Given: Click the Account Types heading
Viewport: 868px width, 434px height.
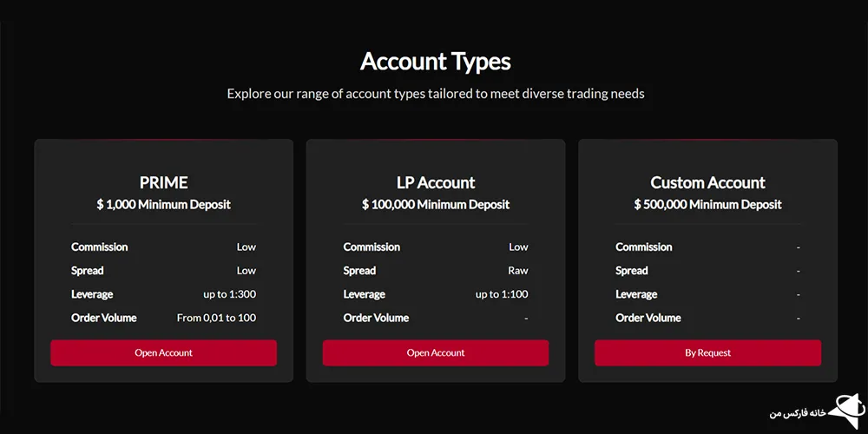Looking at the screenshot, I should [x=435, y=62].
